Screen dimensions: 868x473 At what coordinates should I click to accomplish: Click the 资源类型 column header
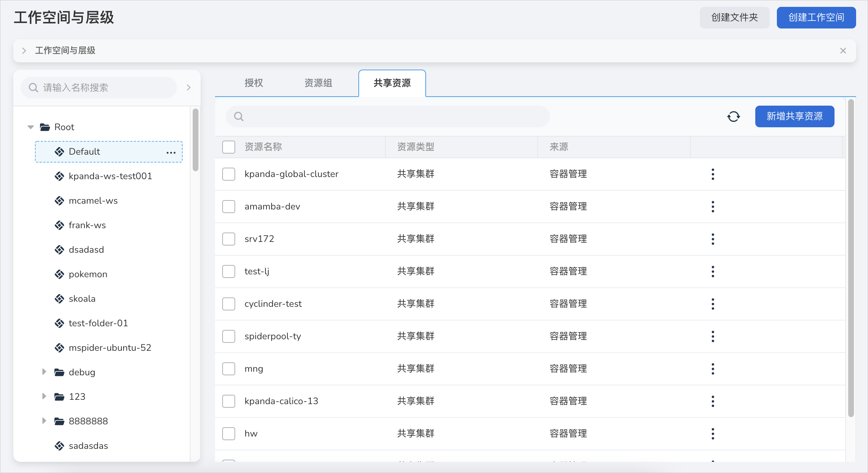coord(416,147)
